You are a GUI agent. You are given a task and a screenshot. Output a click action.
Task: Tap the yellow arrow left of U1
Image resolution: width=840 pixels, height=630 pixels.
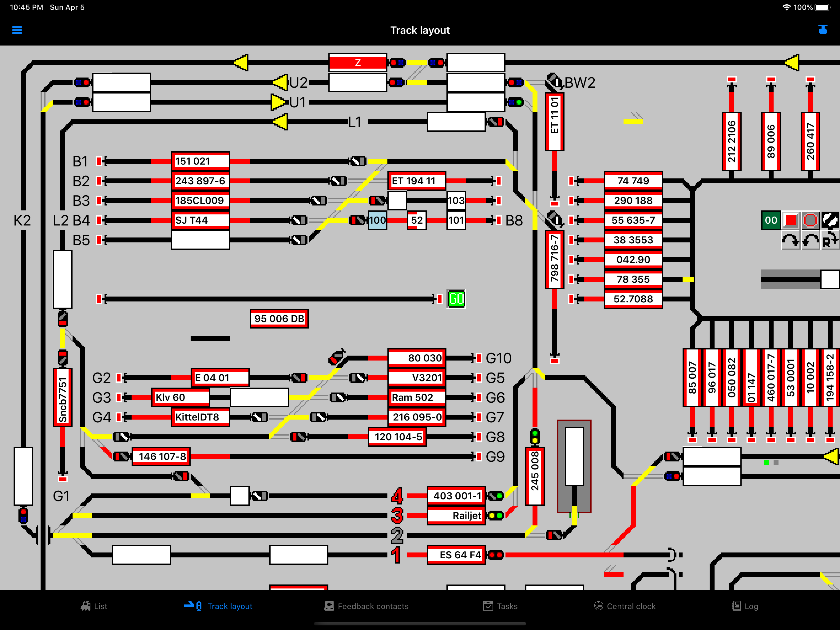pos(279,102)
